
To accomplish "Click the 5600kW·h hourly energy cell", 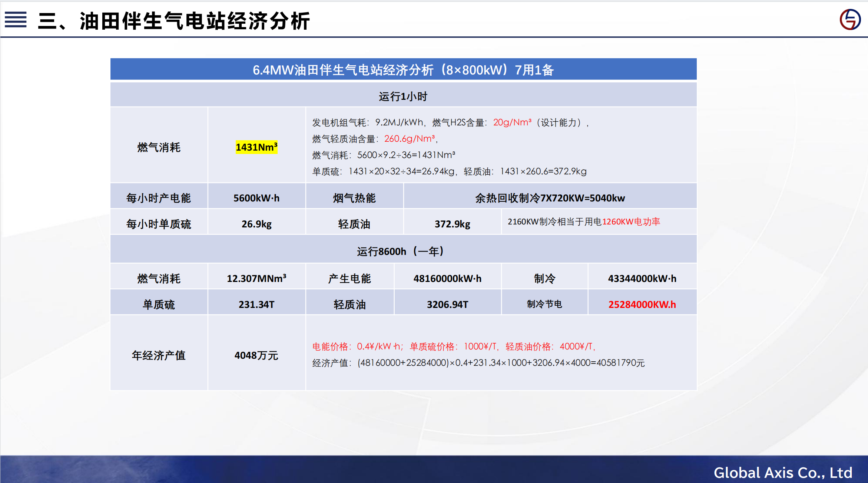I will coord(256,198).
